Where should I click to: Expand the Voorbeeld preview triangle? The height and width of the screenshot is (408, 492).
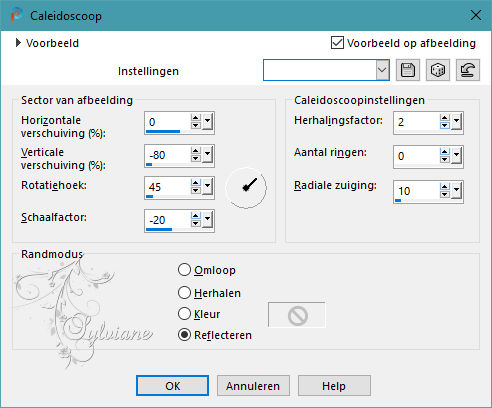(18, 43)
